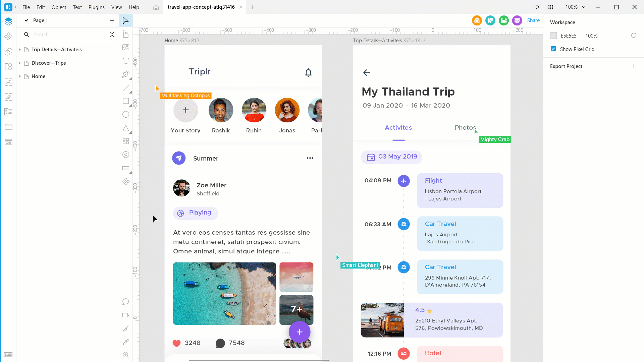Select the Text tool in toolbar
Image resolution: width=644 pixels, height=362 pixels.
(126, 61)
